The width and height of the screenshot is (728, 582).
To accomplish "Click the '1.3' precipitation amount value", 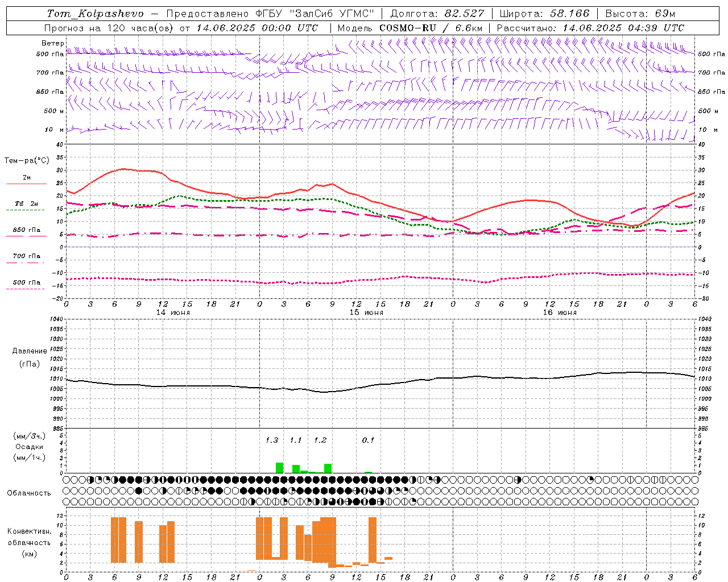I will (x=272, y=440).
